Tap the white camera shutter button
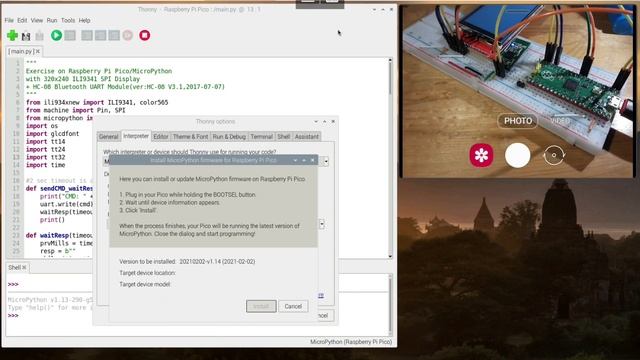Viewport: 640px width, 360px height. point(518,155)
